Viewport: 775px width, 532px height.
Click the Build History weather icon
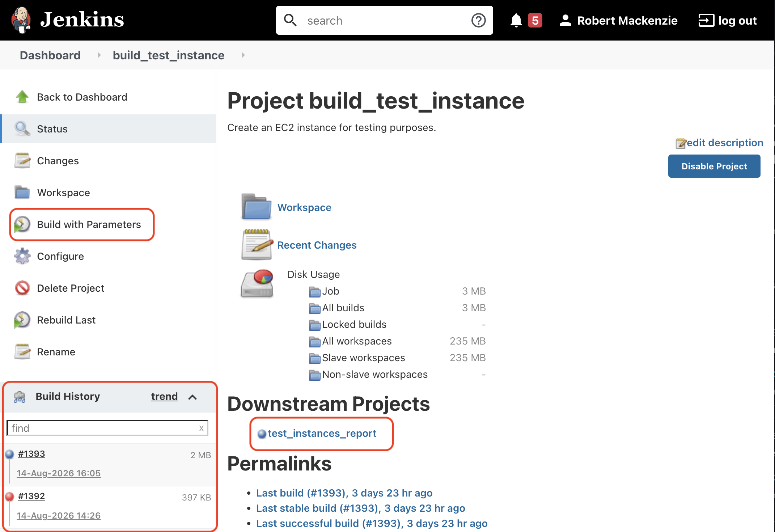pyautogui.click(x=20, y=397)
